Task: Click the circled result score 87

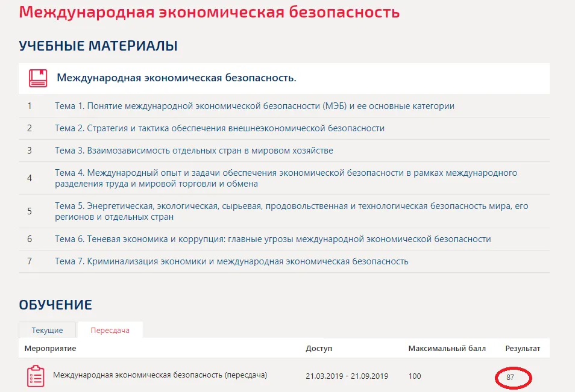Action: (x=511, y=377)
